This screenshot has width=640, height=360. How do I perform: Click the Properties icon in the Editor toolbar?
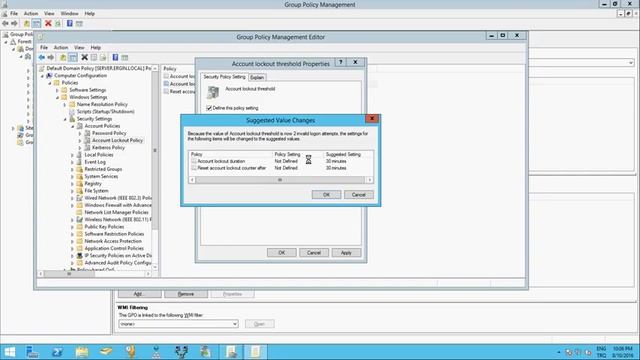click(x=94, y=58)
